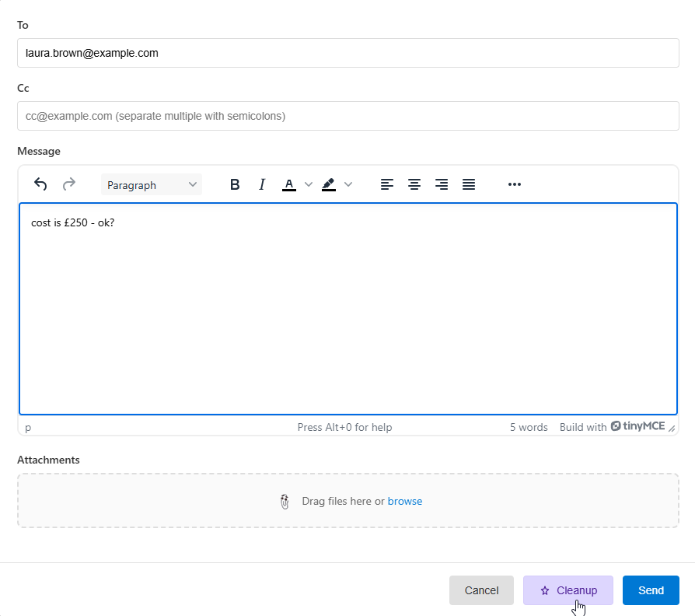Open the text color picker arrow
695x616 pixels.
point(309,184)
